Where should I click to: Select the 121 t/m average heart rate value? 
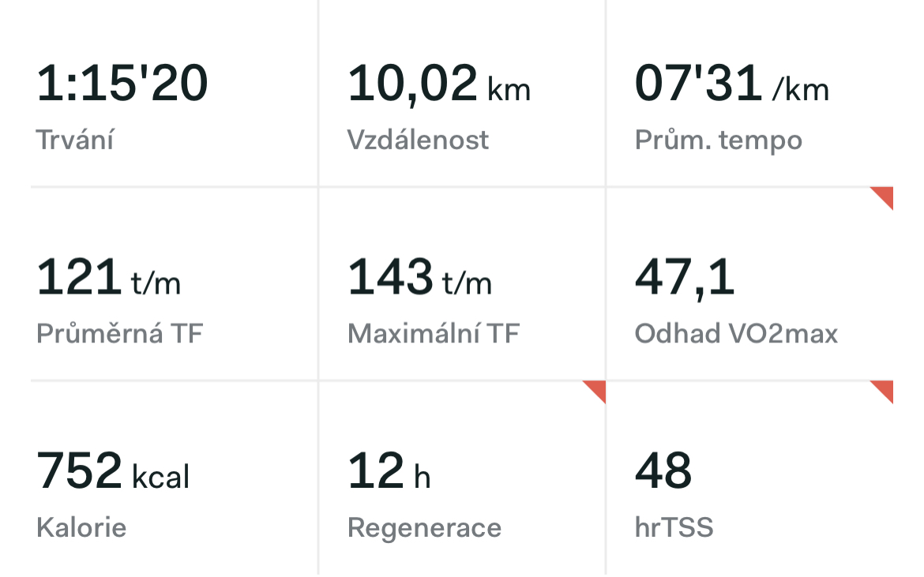[x=108, y=277]
